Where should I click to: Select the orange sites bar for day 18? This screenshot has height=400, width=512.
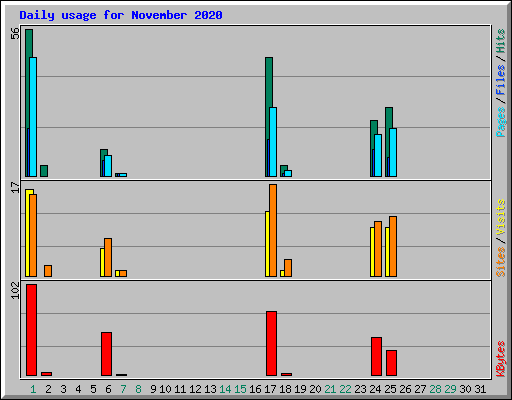288,268
